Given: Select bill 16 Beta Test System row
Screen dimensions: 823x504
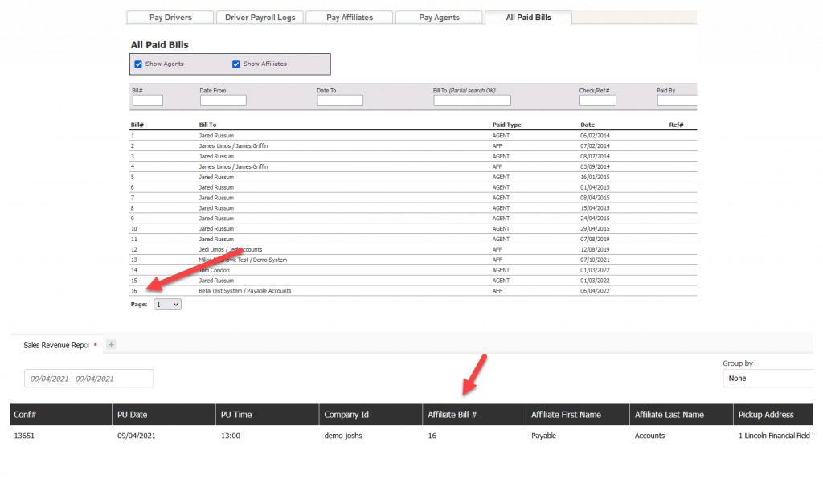Looking at the screenshot, I should tap(245, 291).
